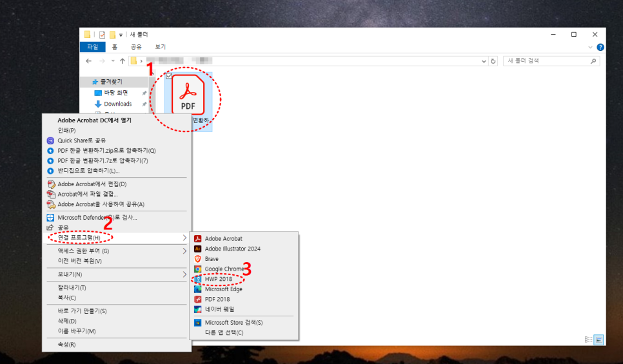Viewport: 623px width, 364px height.
Task: Click the properties icon in the title bar
Action: 102,35
